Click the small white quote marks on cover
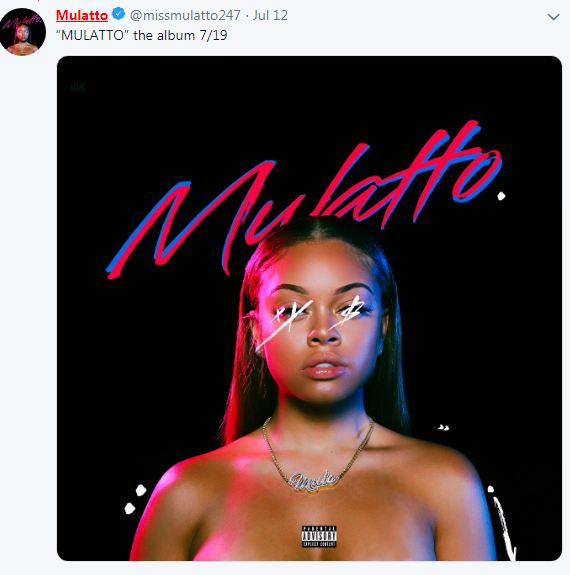Viewport: 570px width, 575px height. [x=443, y=427]
